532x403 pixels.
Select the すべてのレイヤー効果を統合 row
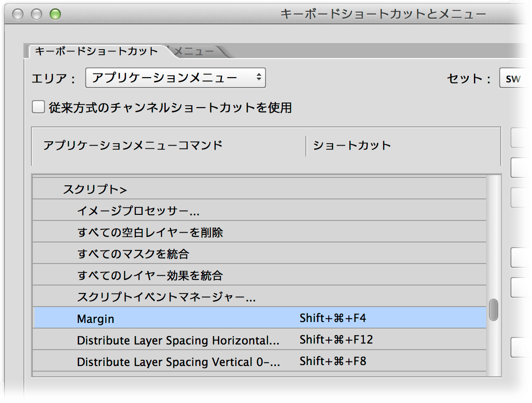(259, 275)
